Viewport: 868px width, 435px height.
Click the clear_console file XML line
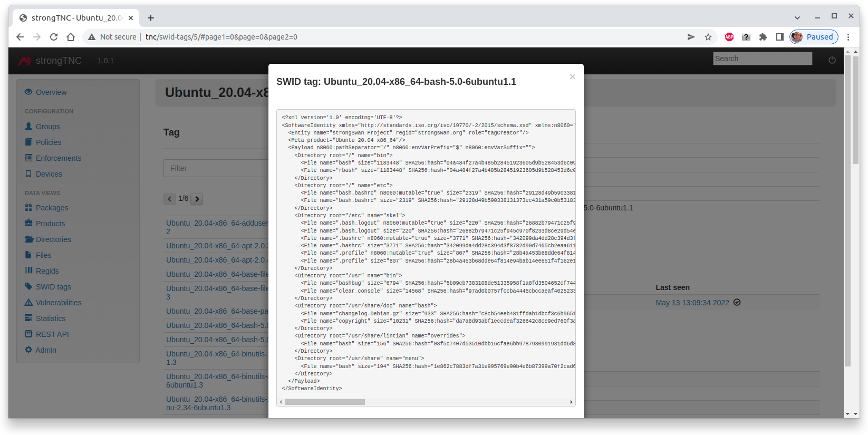tap(438, 291)
